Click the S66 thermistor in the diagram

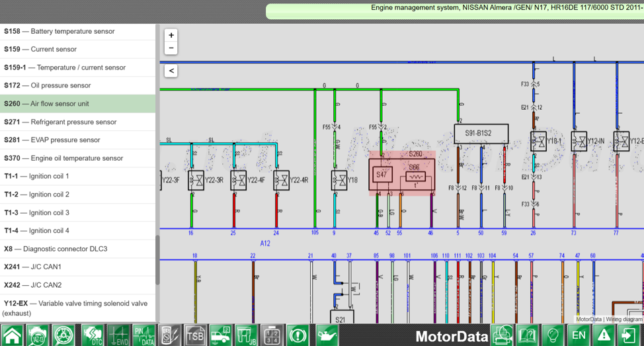(415, 176)
